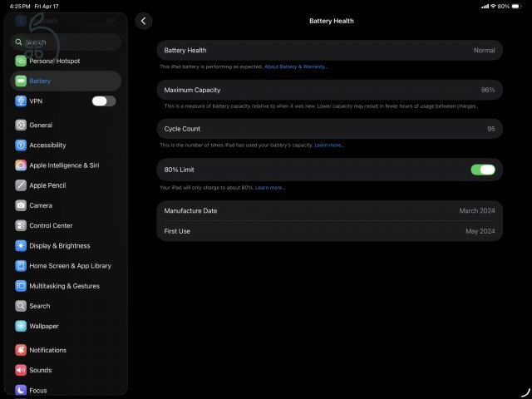The height and width of the screenshot is (399, 532).
Task: Select Focus label in sidebar
Action: (38, 391)
